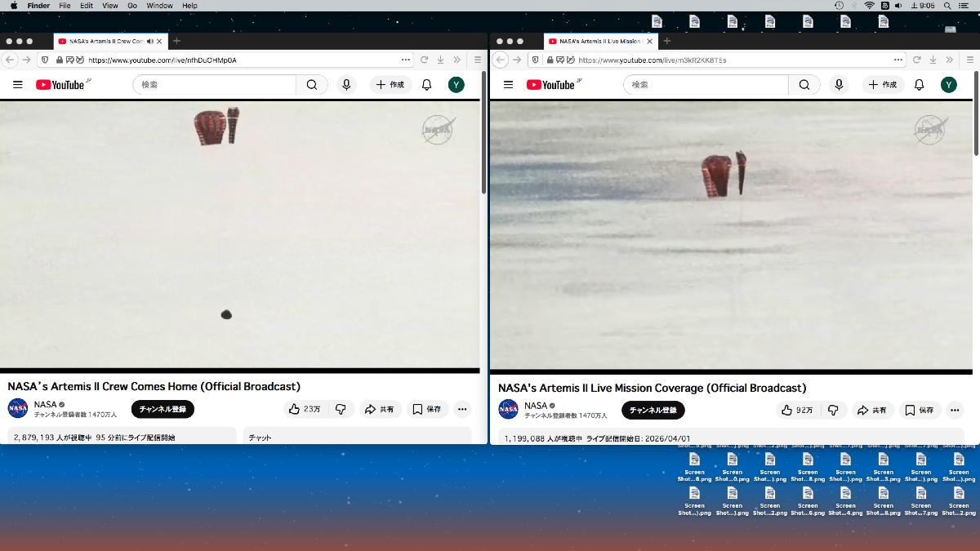Open browser hamburger menu in right window

click(x=969, y=60)
